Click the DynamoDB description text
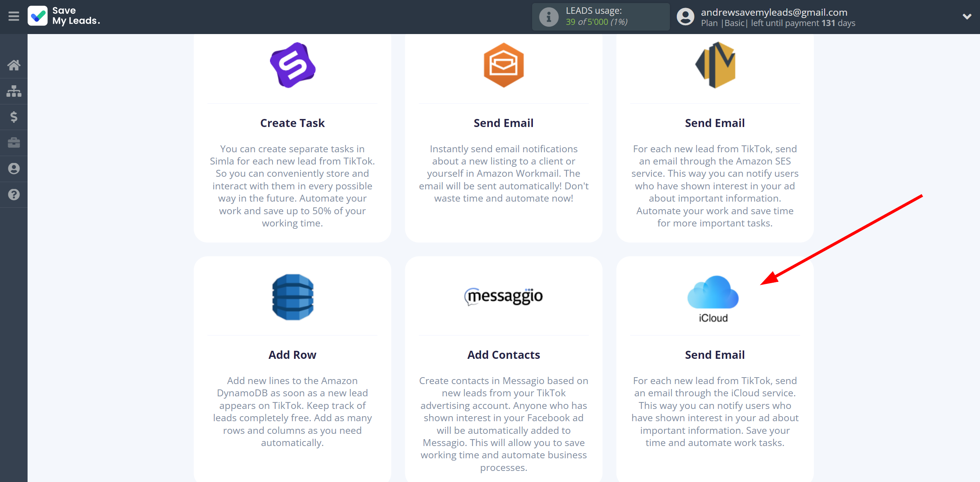Screen dimensions: 980x482 292,412
